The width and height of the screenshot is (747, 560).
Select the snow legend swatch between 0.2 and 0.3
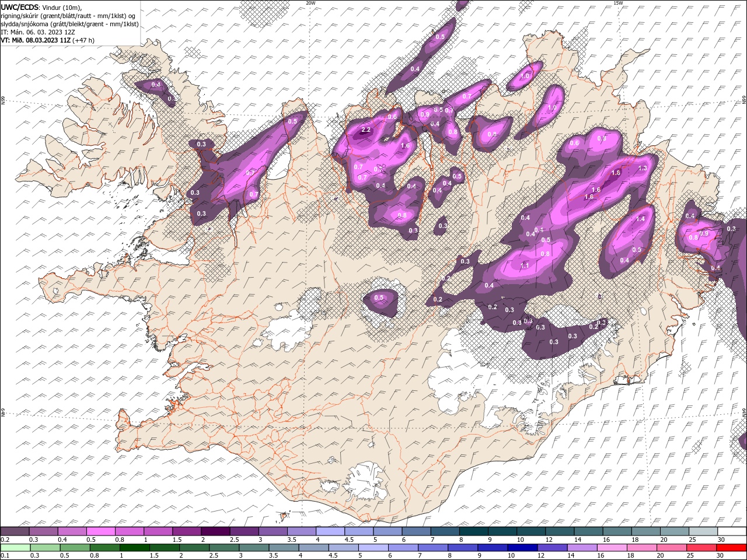pos(15,531)
